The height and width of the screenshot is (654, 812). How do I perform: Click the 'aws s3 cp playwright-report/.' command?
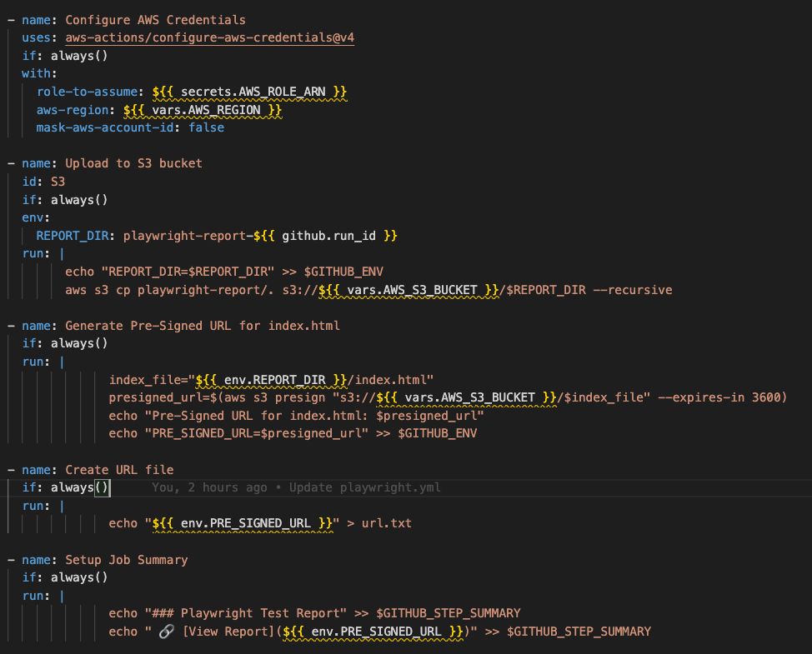coord(169,290)
